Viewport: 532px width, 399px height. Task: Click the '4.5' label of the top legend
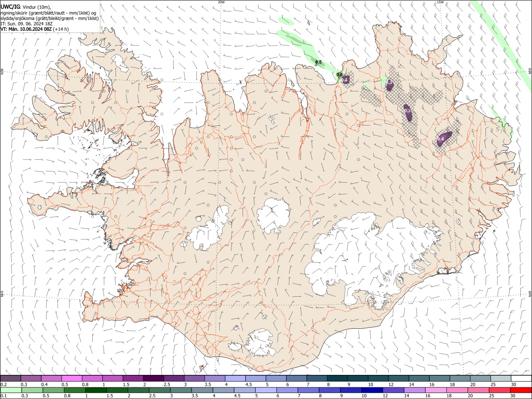248,384
